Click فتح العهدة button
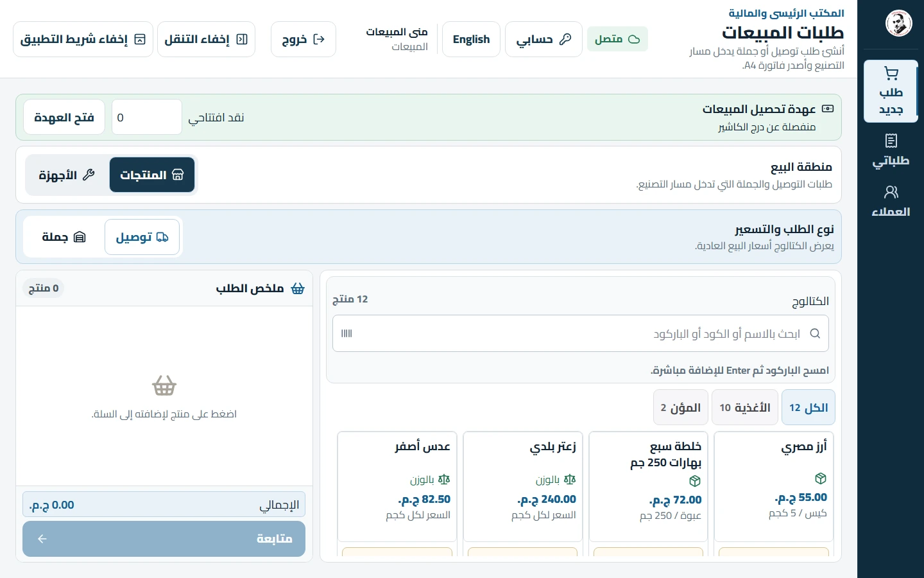 coord(64,118)
